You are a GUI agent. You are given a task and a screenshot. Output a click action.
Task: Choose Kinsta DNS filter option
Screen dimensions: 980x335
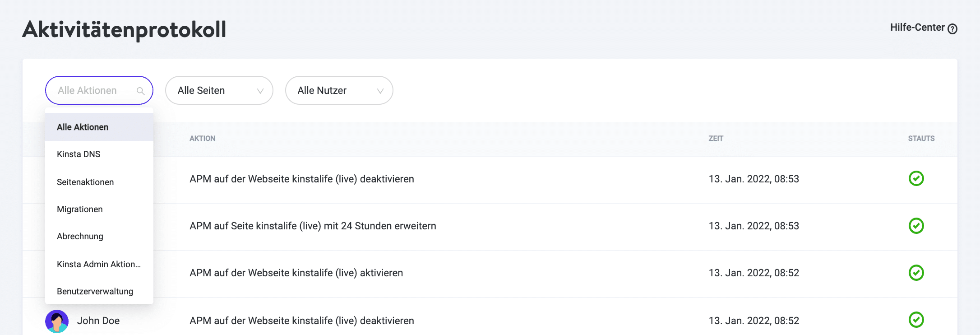tap(79, 154)
